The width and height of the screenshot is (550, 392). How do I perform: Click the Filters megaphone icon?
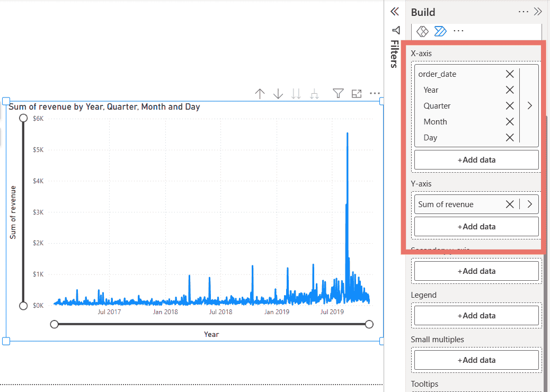coord(396,30)
